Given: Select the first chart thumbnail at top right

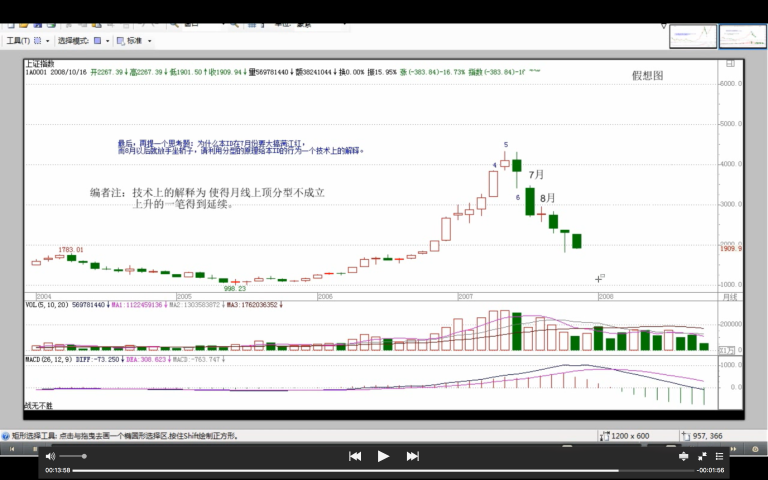Looking at the screenshot, I should tap(693, 37).
